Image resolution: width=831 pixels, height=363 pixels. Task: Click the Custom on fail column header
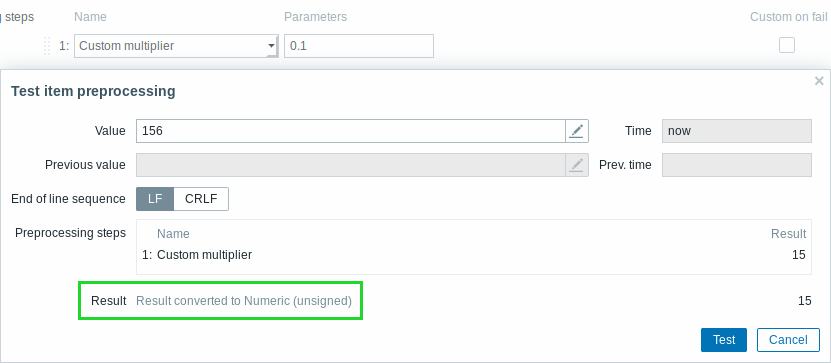click(x=789, y=17)
